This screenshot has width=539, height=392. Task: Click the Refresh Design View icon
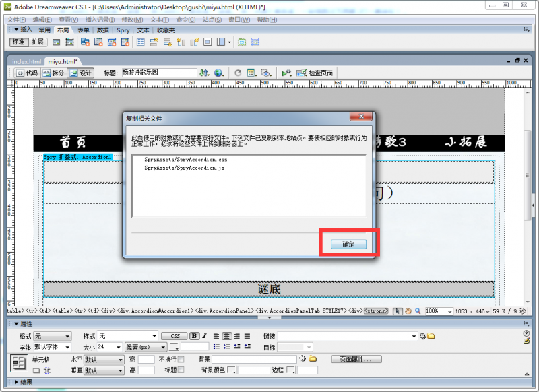tap(238, 73)
